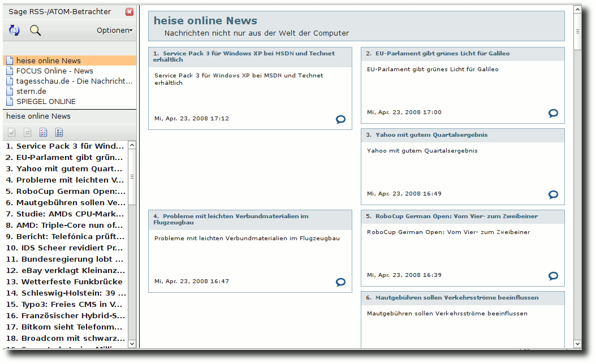The image size is (596, 364).
Task: Select list item '6. Mautgebühren sollen Ve...'
Action: pyautogui.click(x=66, y=202)
